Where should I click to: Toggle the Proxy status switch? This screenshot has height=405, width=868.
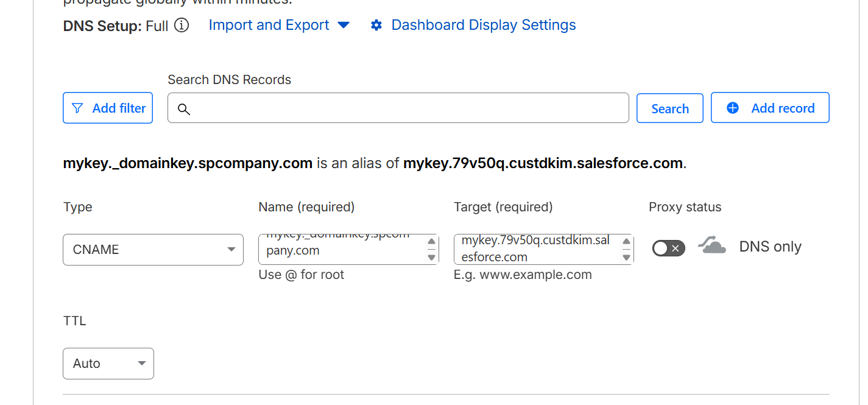[668, 248]
